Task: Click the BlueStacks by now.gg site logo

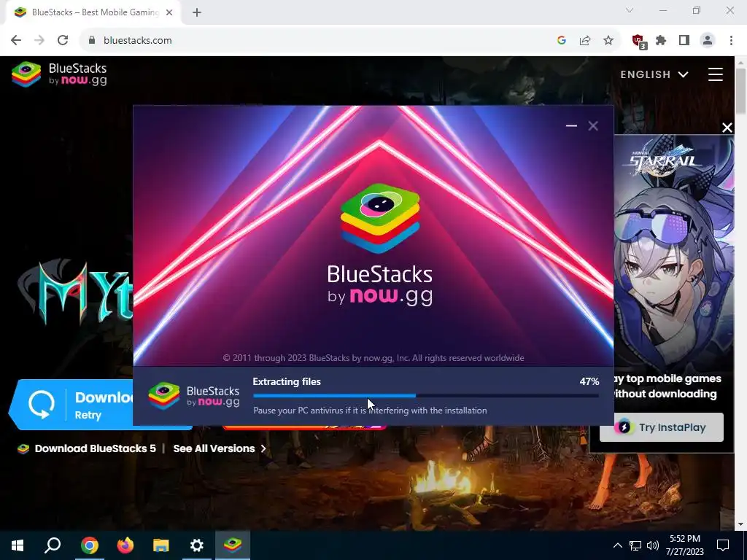Action: (60, 74)
